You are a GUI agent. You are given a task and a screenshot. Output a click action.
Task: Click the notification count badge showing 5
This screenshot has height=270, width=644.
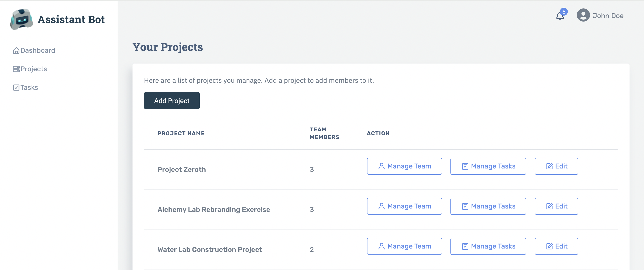click(x=564, y=12)
